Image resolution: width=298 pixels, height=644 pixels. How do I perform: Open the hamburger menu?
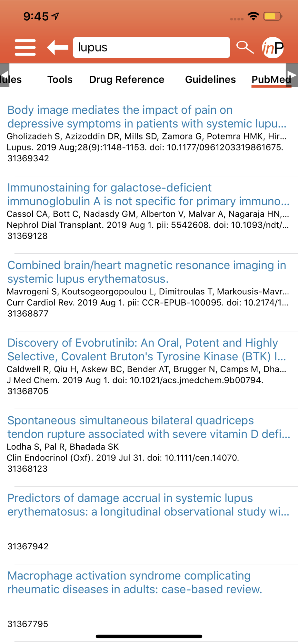coord(25,48)
